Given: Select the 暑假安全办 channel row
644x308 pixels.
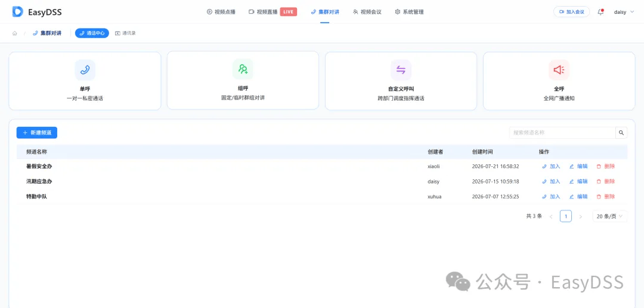Looking at the screenshot, I should (322, 166).
